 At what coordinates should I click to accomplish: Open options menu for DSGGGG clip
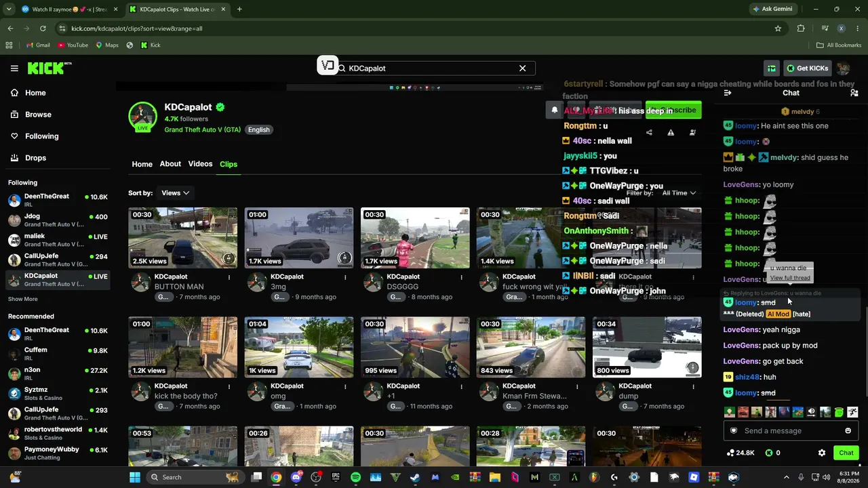pyautogui.click(x=461, y=277)
